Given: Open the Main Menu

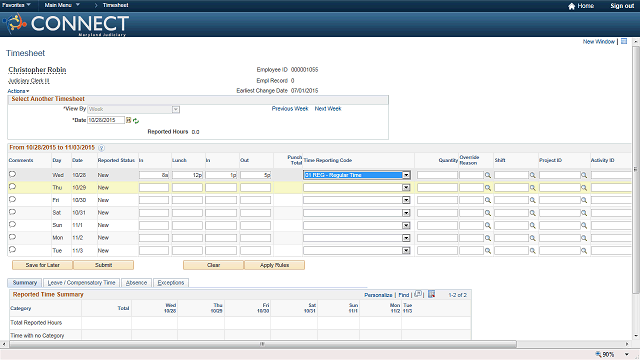Looking at the screenshot, I should point(62,5).
